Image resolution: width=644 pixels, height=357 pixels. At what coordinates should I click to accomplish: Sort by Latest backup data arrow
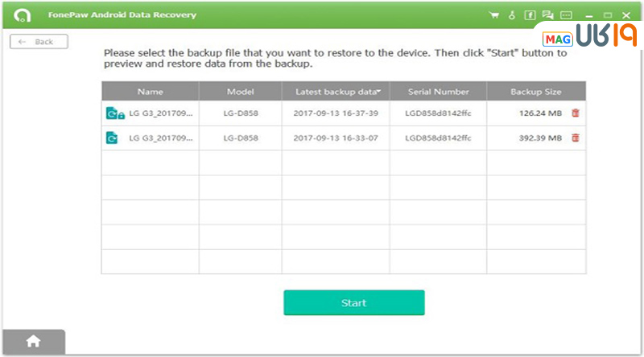(378, 91)
